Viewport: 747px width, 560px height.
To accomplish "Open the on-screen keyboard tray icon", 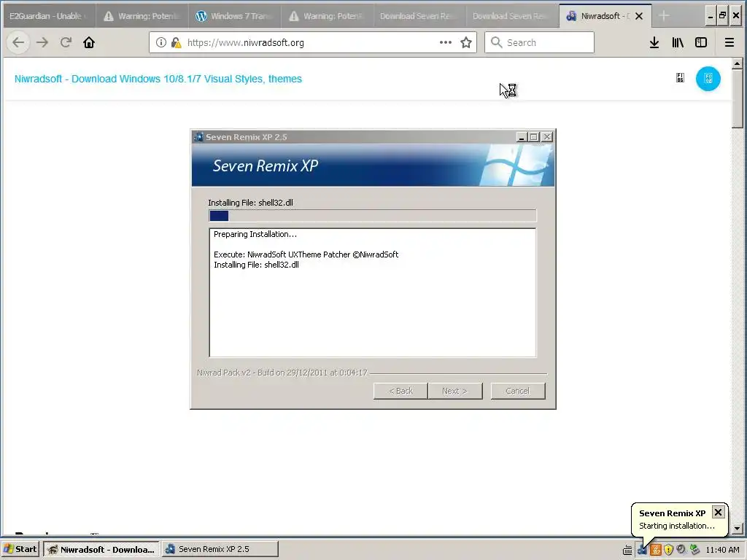I will pyautogui.click(x=627, y=550).
